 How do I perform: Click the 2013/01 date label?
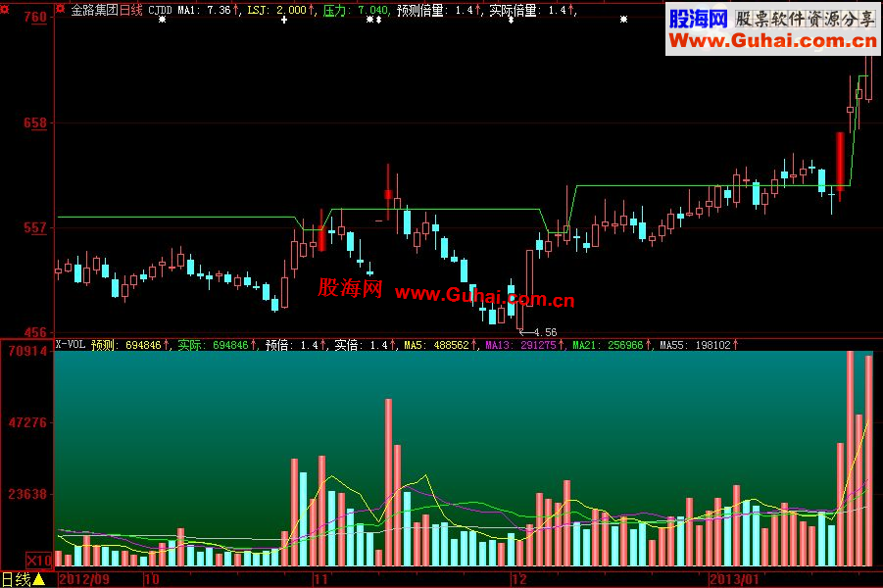pos(734,579)
